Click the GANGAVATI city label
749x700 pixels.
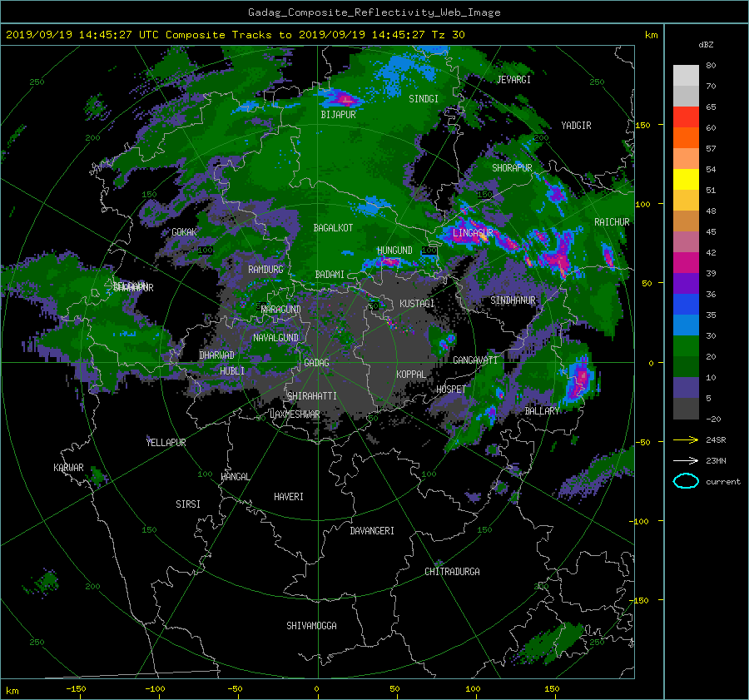pyautogui.click(x=475, y=360)
